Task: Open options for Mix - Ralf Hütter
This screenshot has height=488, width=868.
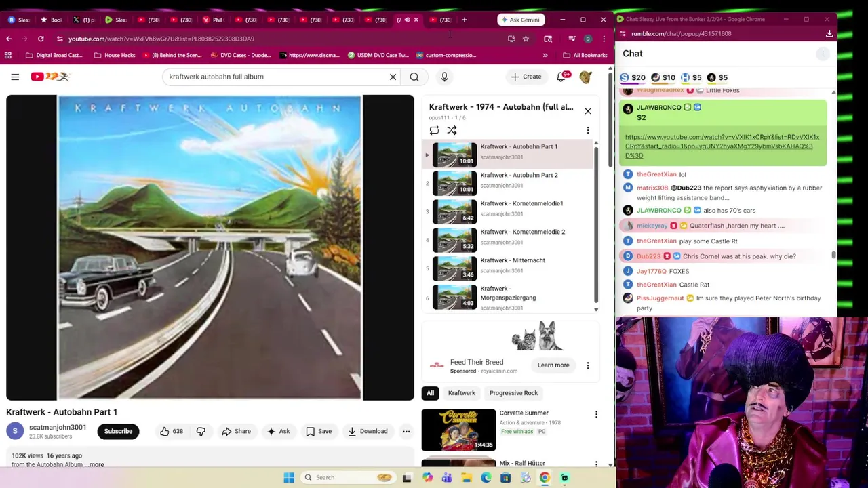Action: (x=596, y=464)
